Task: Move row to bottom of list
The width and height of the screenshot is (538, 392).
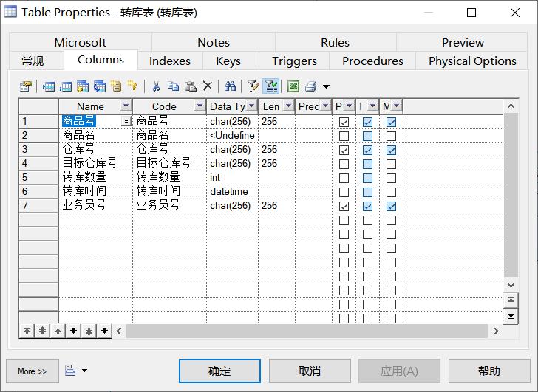Action: (105, 331)
